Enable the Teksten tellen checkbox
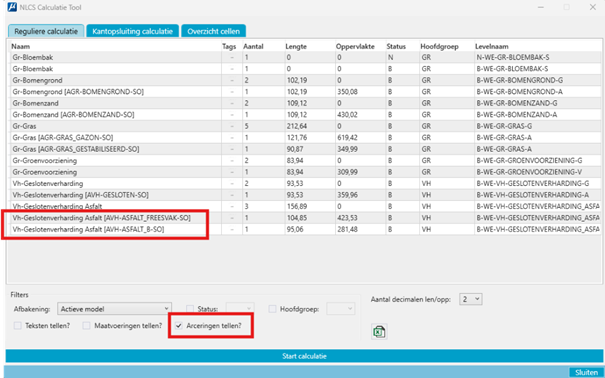 18,326
